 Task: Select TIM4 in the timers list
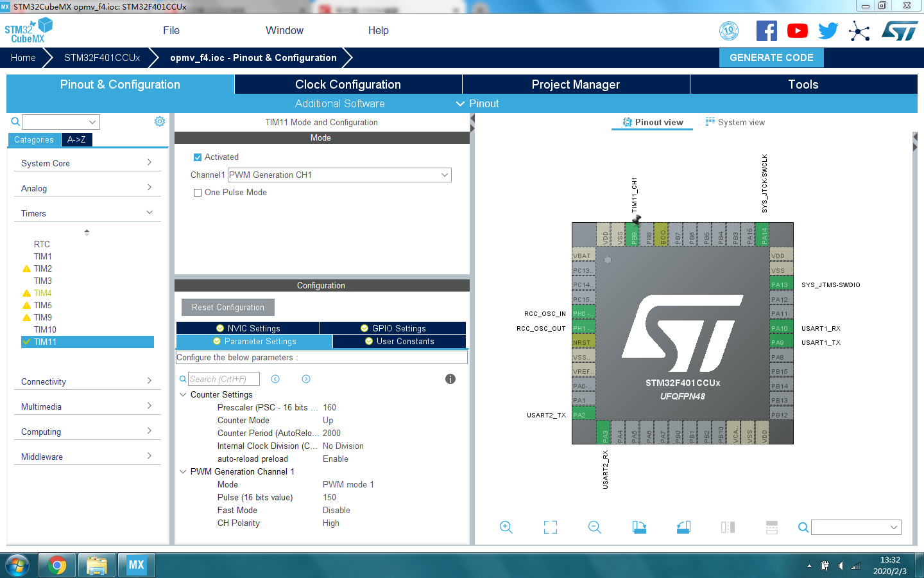[x=43, y=293]
